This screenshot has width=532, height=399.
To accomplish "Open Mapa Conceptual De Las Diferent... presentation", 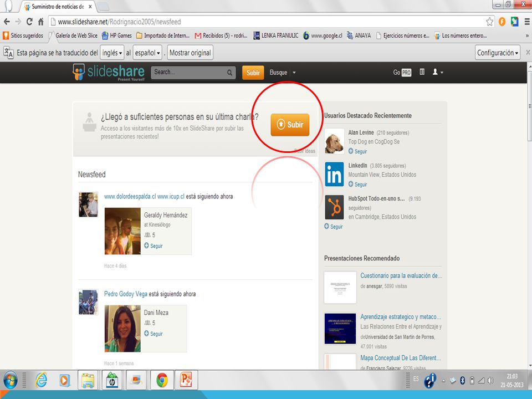I will 401,357.
